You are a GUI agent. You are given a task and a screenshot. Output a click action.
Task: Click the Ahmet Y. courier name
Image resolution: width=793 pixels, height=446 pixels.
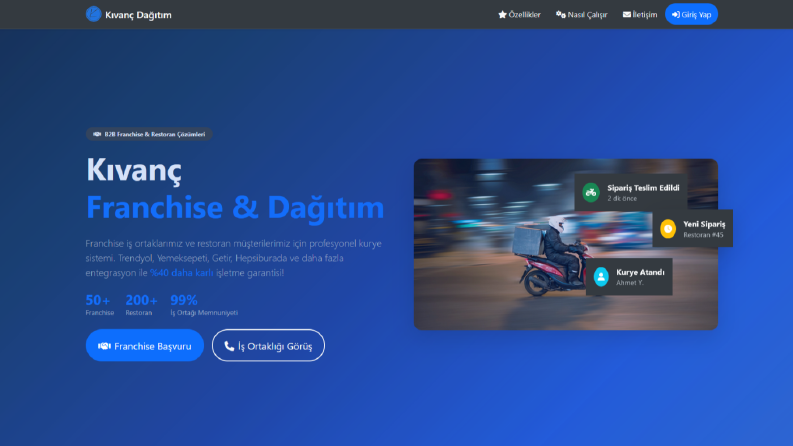click(630, 283)
